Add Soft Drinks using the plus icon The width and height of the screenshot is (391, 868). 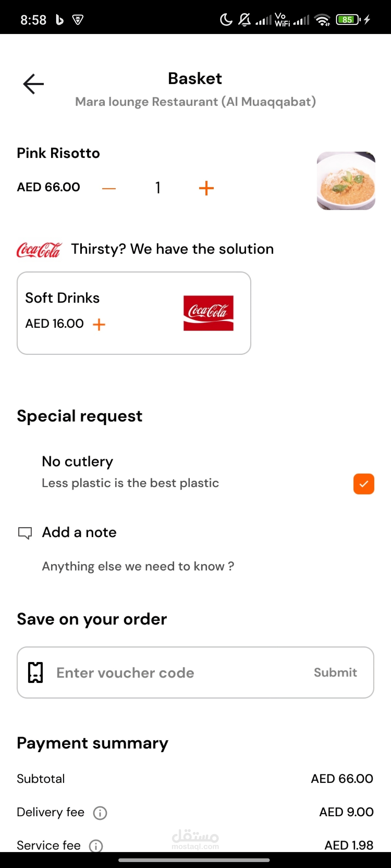coord(99,324)
